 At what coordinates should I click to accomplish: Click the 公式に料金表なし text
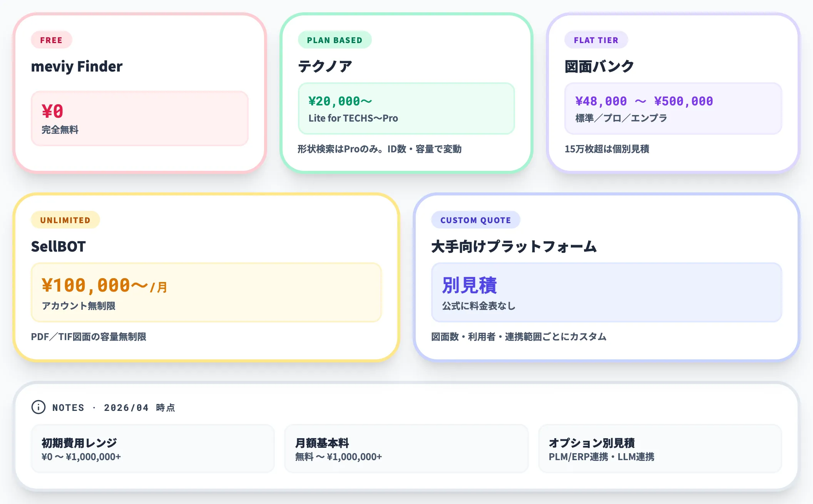click(x=478, y=306)
